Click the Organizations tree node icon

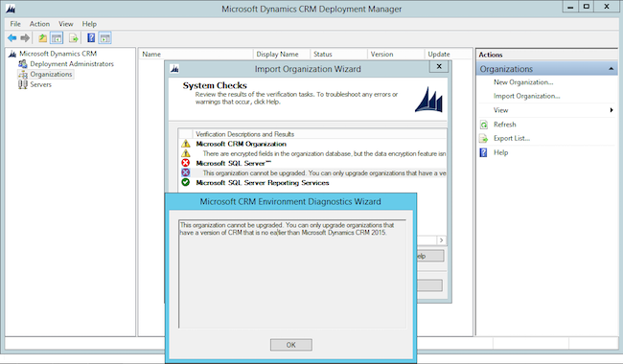23,74
